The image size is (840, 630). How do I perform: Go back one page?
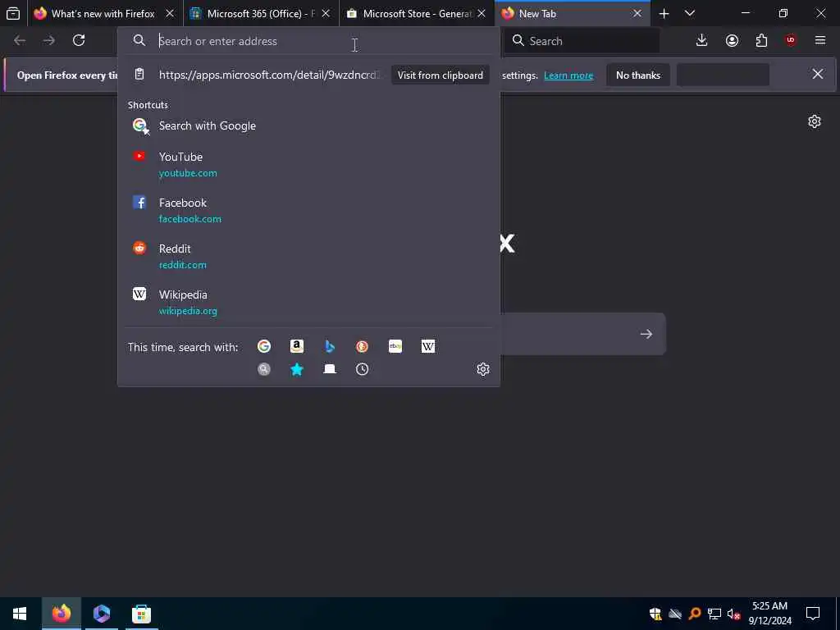20,40
